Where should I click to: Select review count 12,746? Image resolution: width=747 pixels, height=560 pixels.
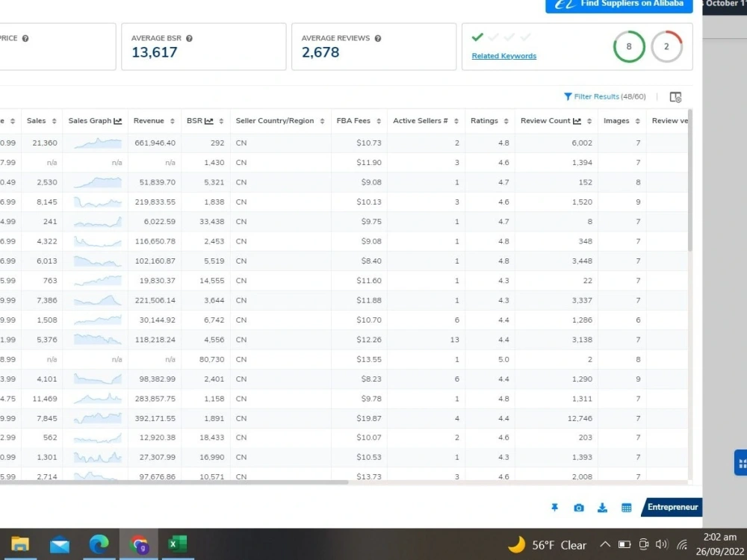pos(580,419)
